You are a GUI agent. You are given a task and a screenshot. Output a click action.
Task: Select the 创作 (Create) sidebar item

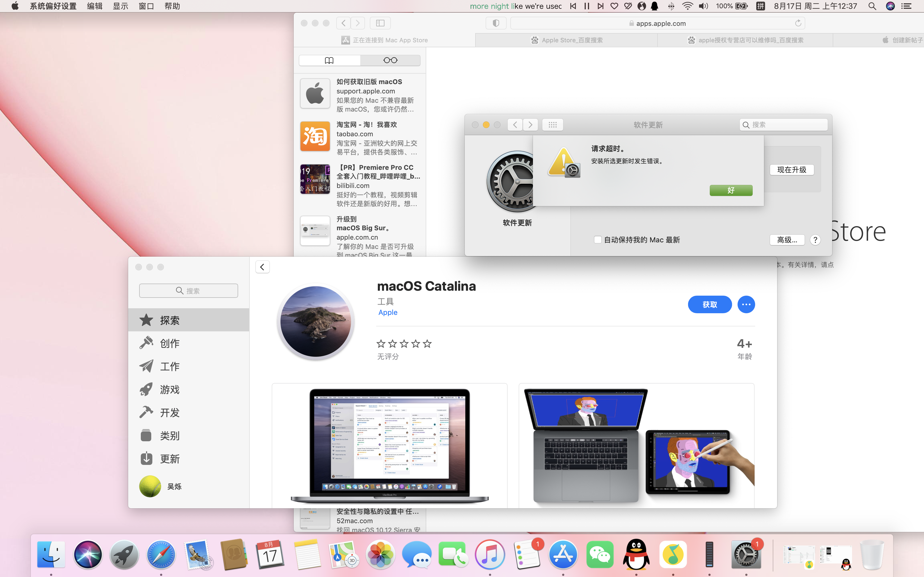click(x=169, y=343)
